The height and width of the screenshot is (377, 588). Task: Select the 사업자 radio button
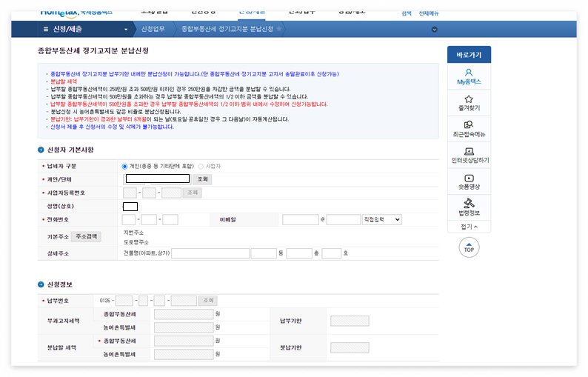coord(201,166)
